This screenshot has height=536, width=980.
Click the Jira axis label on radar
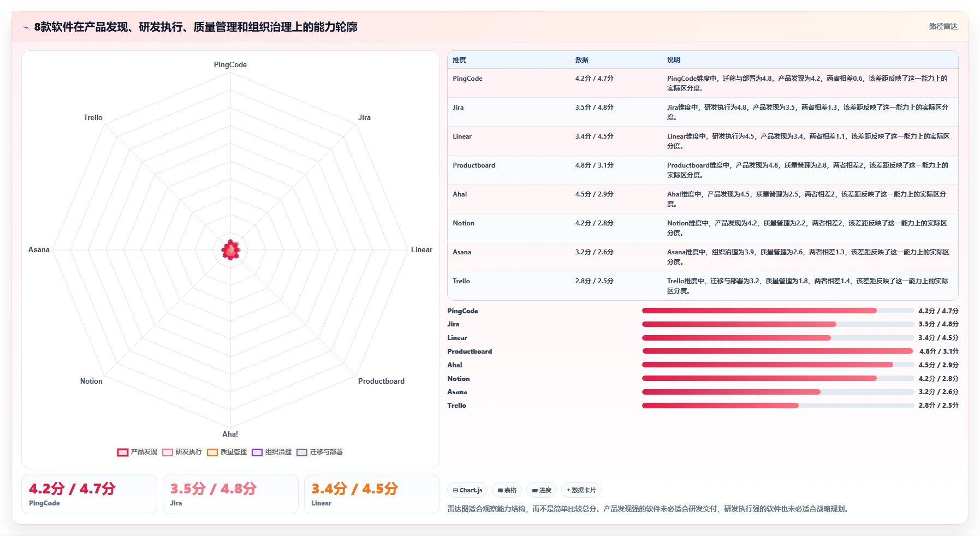pos(364,117)
